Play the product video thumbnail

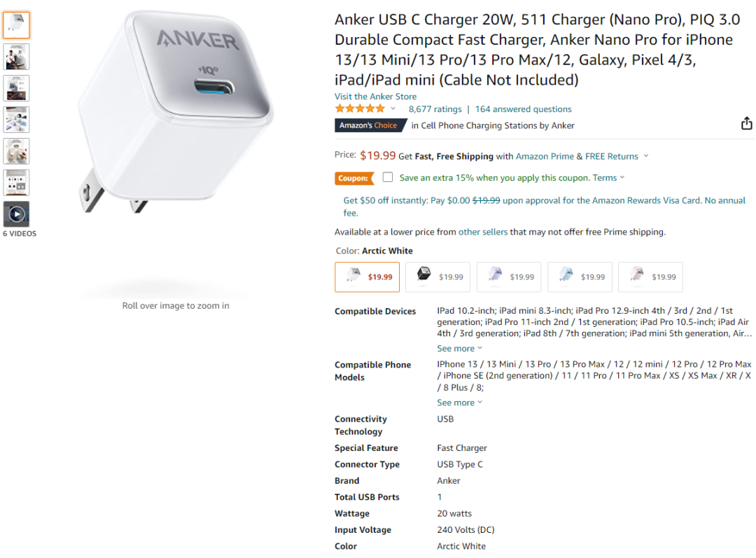[x=16, y=214]
